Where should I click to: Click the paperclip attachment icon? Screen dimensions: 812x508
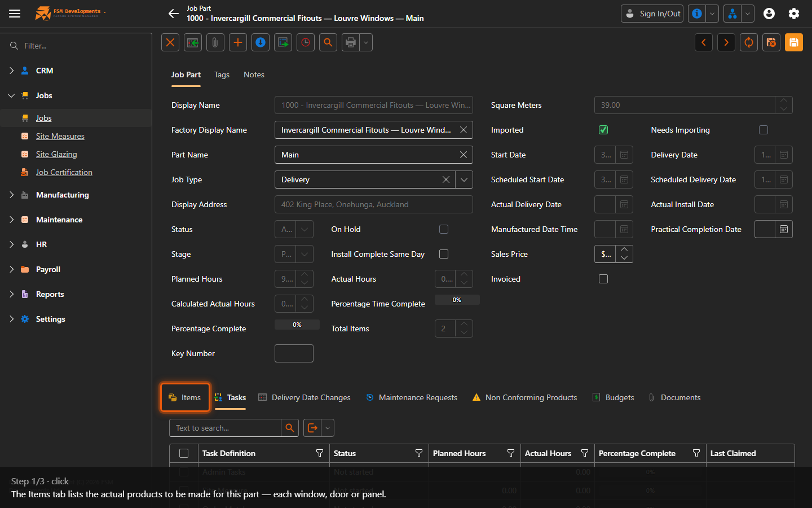pyautogui.click(x=215, y=42)
